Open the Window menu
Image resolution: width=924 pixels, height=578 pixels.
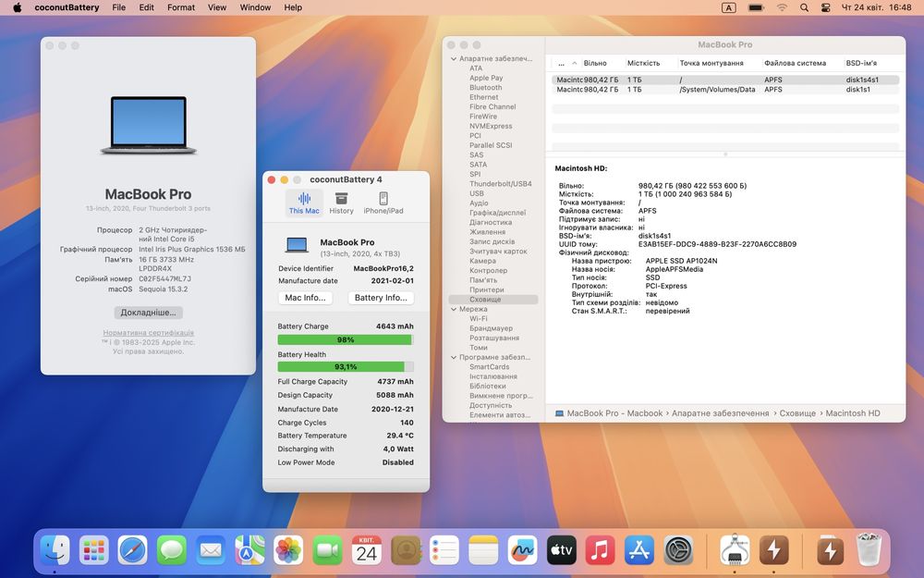(255, 7)
